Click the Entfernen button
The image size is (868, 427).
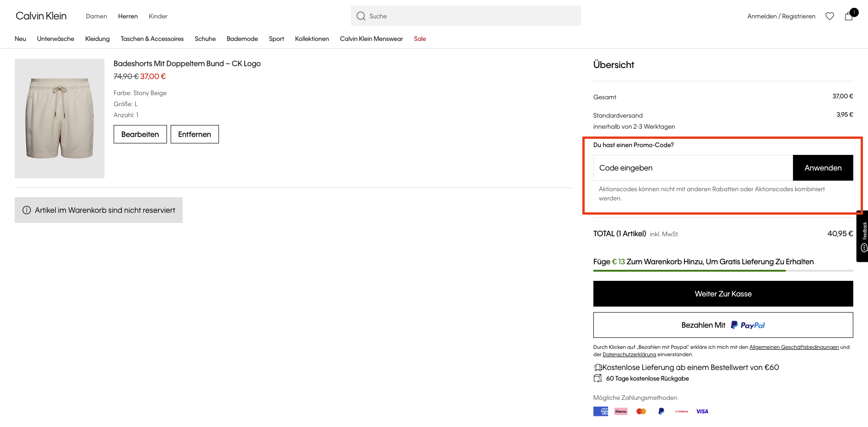pyautogui.click(x=195, y=134)
